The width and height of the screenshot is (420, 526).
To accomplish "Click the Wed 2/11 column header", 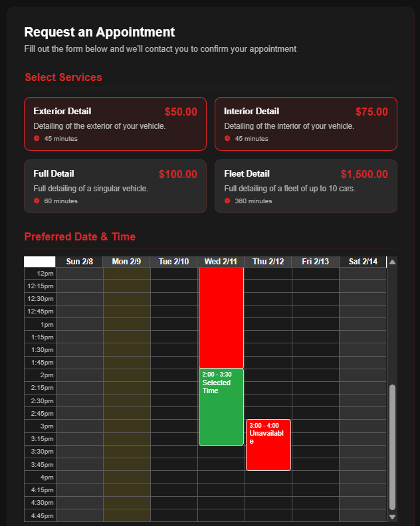I will point(221,262).
